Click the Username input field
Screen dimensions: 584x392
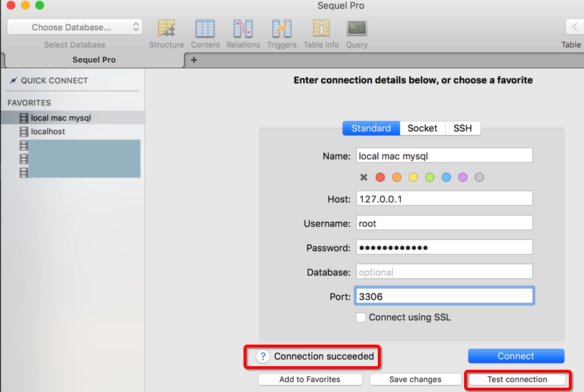(445, 223)
